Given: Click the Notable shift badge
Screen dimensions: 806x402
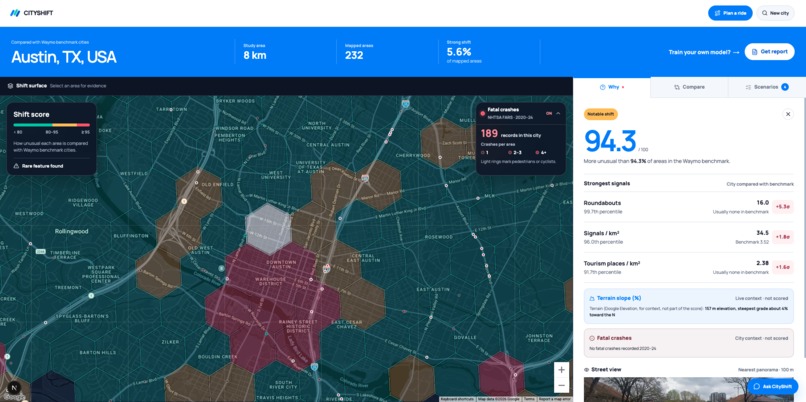Looking at the screenshot, I should pos(601,114).
